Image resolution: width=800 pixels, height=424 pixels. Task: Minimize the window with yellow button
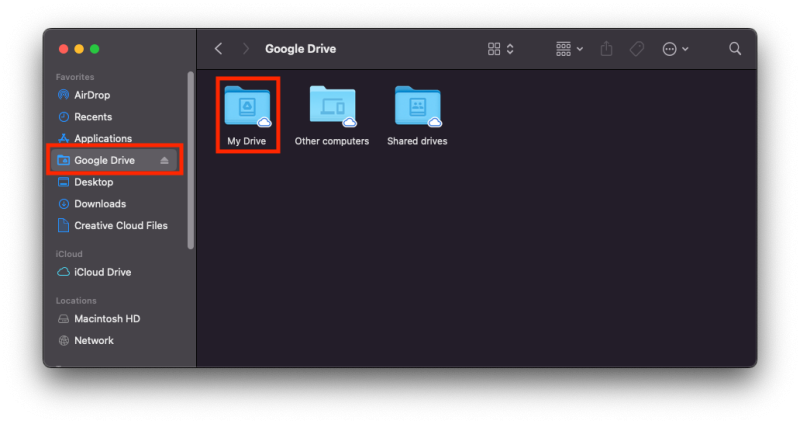tap(79, 49)
